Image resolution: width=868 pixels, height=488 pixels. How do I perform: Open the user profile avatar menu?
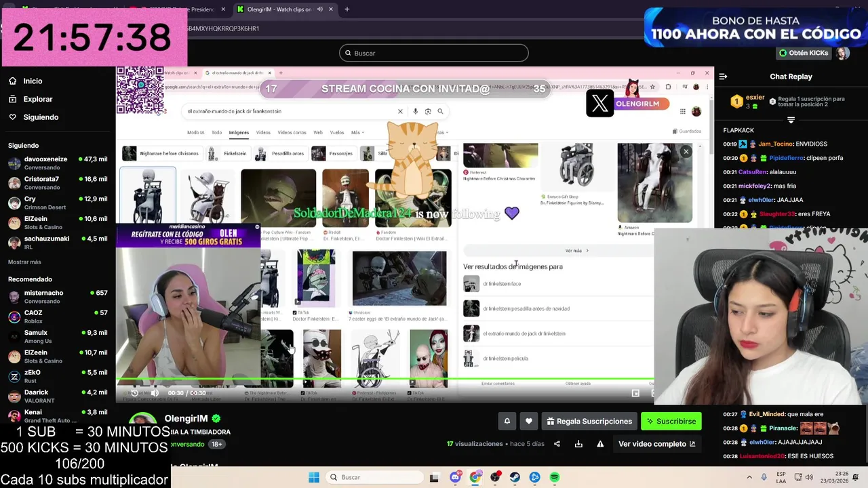843,53
